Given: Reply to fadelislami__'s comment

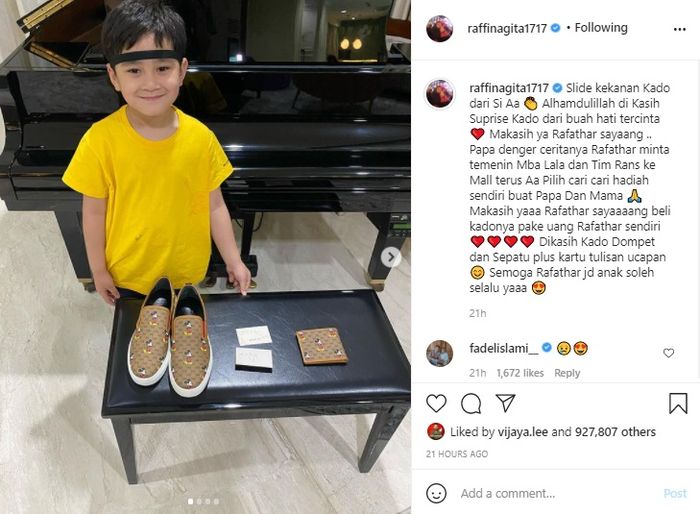Looking at the screenshot, I should (567, 373).
